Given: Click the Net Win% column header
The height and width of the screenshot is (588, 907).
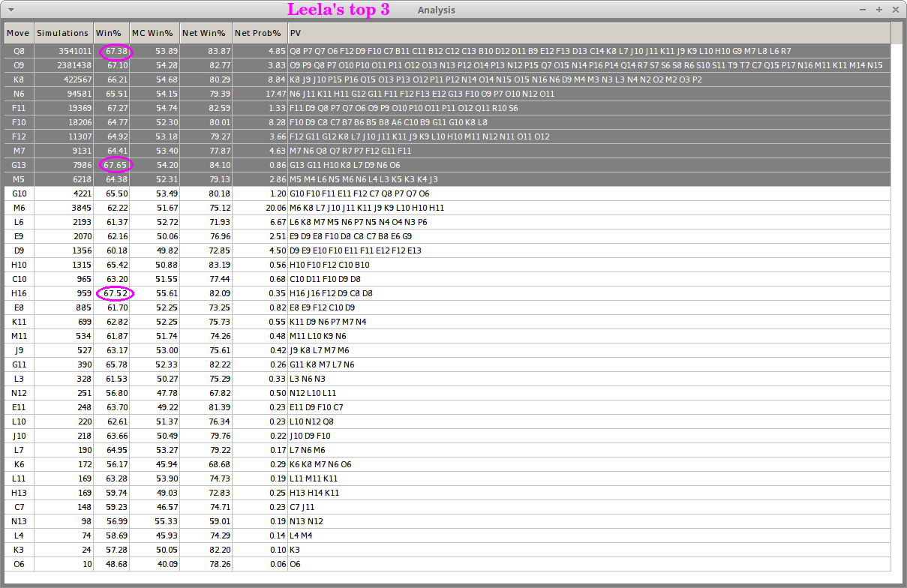Looking at the screenshot, I should coord(204,33).
